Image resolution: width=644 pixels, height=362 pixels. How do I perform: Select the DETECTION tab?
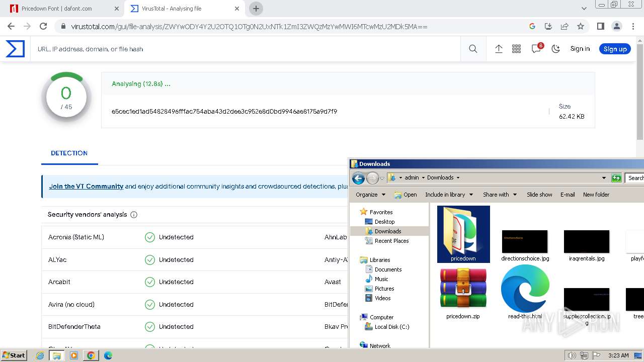click(x=69, y=153)
